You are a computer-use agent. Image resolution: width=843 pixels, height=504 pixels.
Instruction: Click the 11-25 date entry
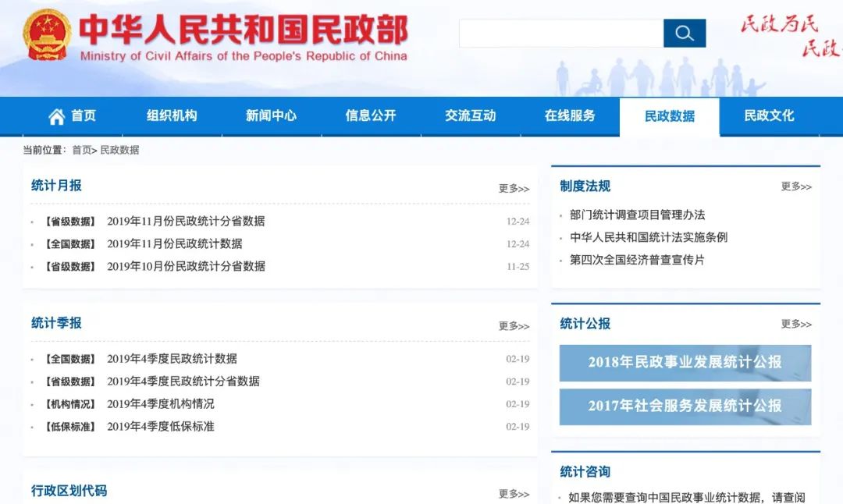(x=518, y=267)
